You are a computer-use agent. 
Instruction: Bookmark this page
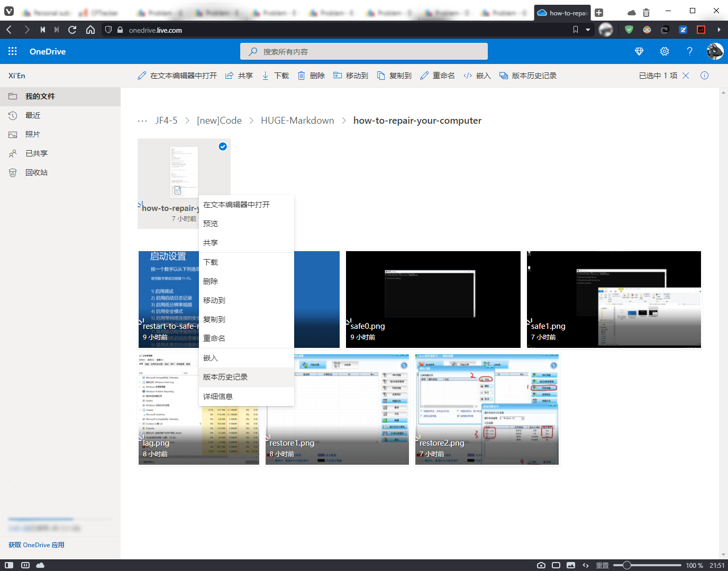576,30
